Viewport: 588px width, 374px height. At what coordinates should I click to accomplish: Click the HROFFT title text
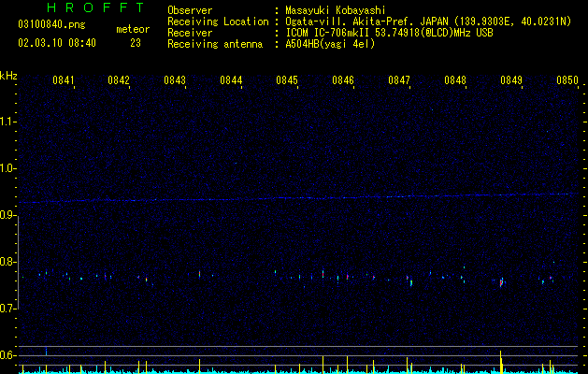click(x=95, y=7)
